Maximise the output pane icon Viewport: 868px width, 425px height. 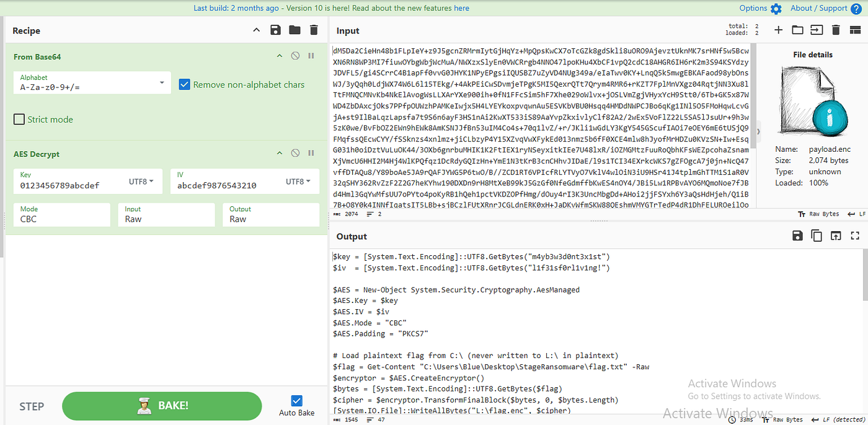pos(855,235)
